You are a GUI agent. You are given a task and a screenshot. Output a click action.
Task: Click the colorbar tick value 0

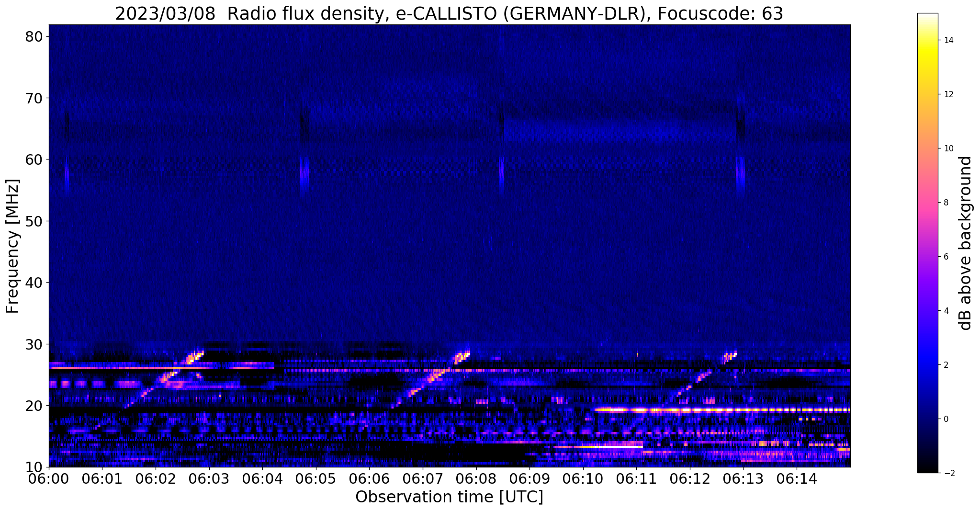pyautogui.click(x=946, y=419)
